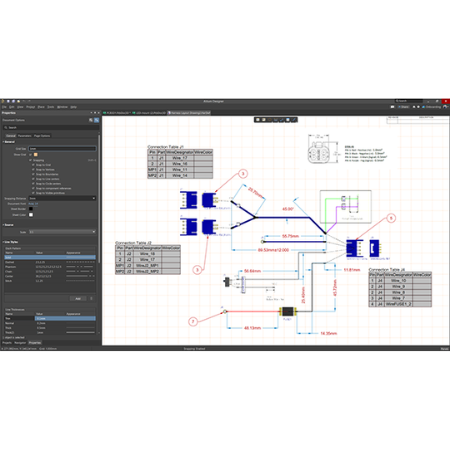Screen dimensions: 450x450
Task: Click the Add button under Dash Pattern
Action: point(78,299)
